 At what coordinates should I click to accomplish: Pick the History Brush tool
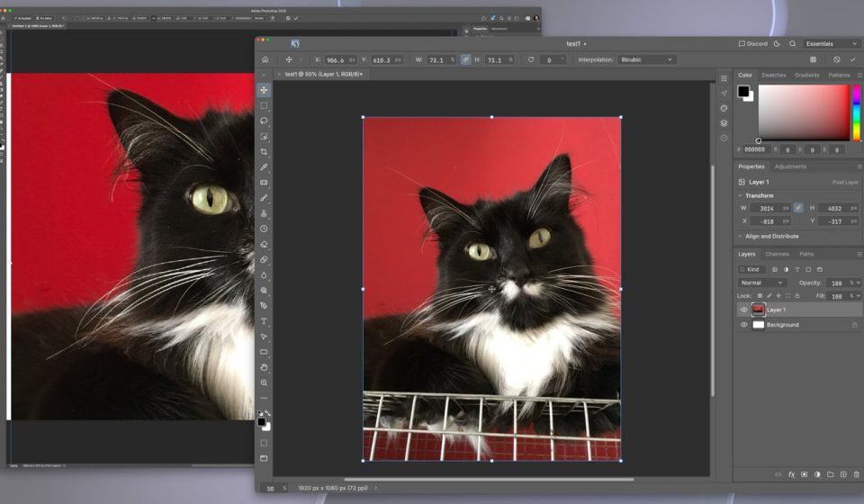[264, 229]
